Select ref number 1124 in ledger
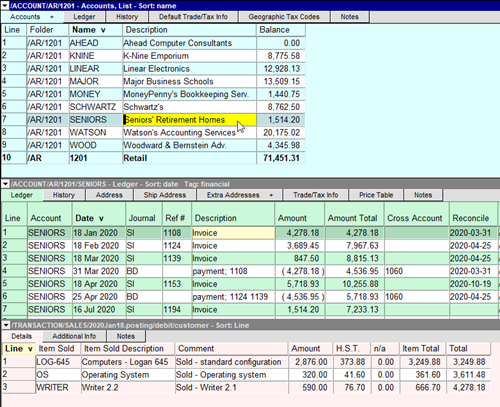Image resolution: width=500 pixels, height=407 pixels. 177,246
